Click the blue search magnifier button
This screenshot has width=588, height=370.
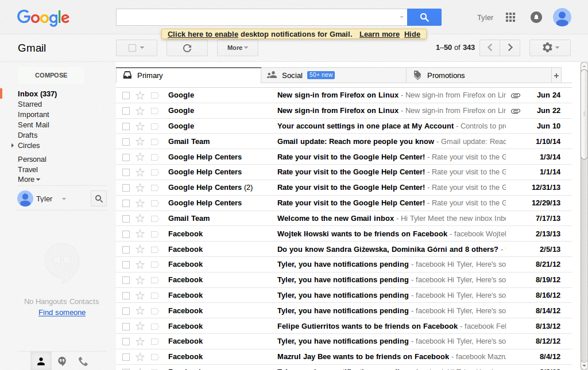tap(424, 17)
